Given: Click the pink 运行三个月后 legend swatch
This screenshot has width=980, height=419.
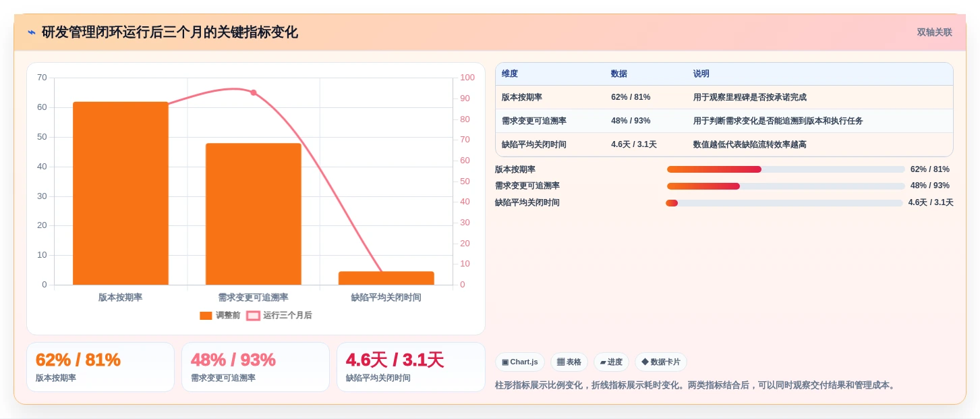Looking at the screenshot, I should coord(253,316).
